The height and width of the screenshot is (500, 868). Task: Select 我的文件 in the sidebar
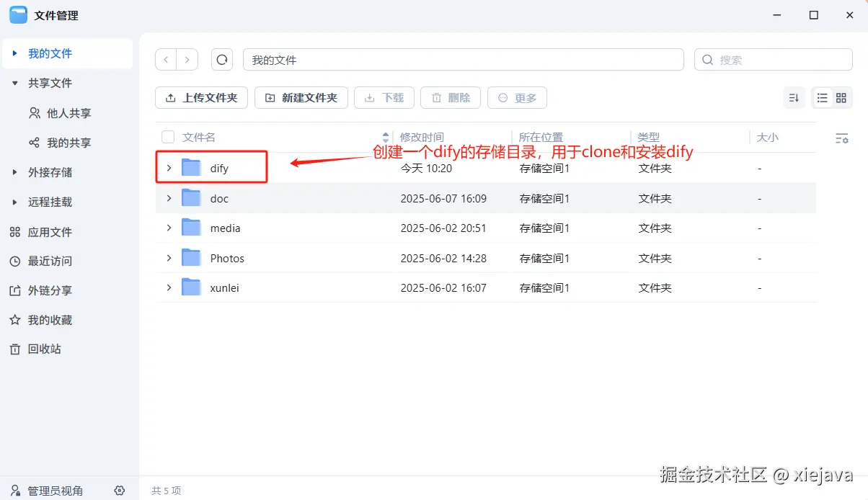coord(66,53)
